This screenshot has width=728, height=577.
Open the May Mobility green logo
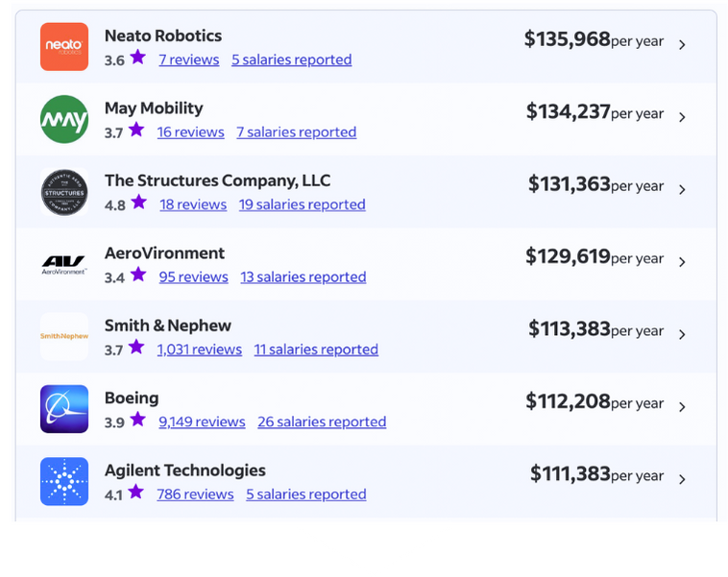click(64, 119)
